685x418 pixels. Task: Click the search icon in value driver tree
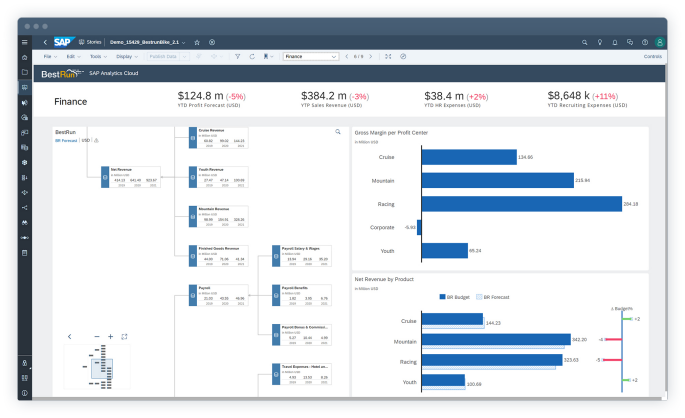point(337,131)
